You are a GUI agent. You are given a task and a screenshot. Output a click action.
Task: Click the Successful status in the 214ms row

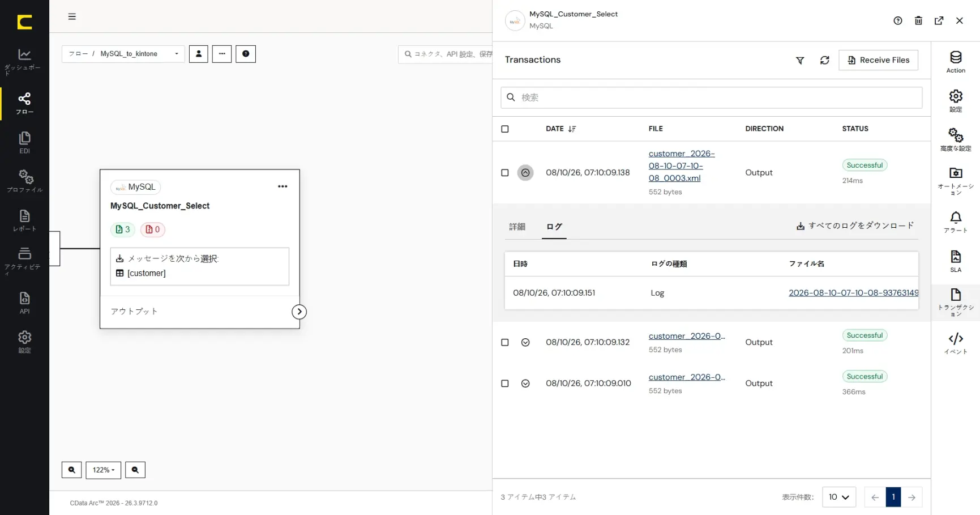coord(865,165)
